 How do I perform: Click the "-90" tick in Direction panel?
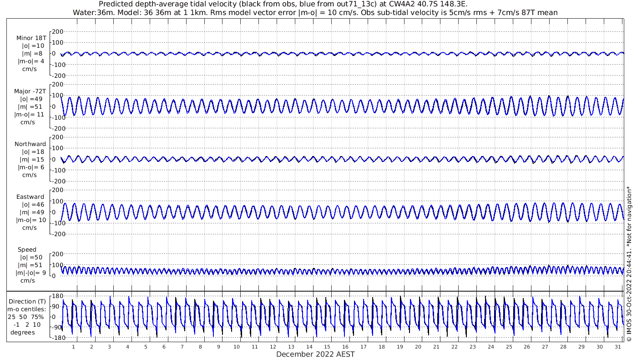coord(57,328)
